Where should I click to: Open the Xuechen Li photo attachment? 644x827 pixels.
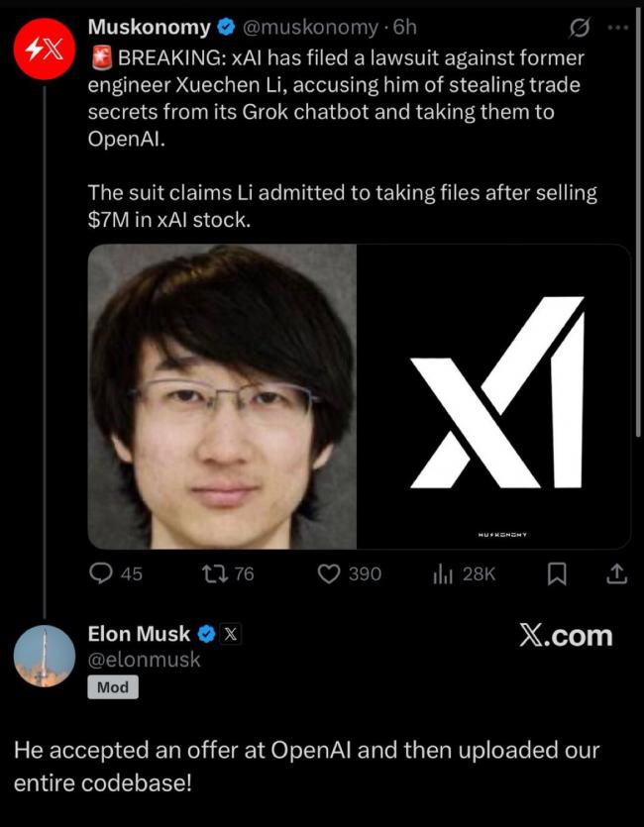coord(221,396)
